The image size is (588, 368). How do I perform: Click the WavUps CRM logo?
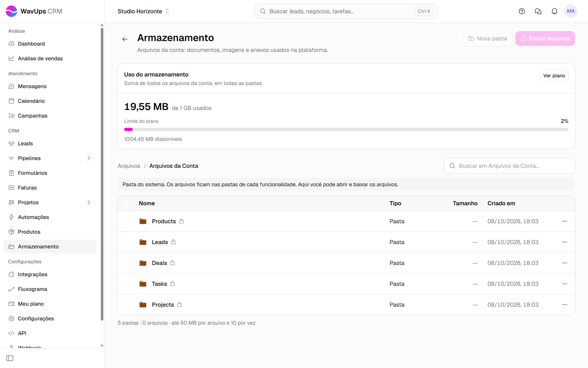34,11
